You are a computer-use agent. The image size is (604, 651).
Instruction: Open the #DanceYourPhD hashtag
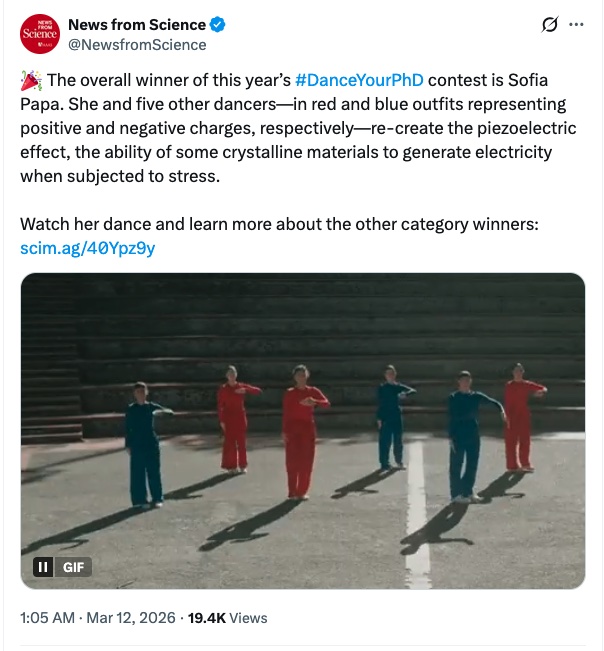tap(366, 81)
